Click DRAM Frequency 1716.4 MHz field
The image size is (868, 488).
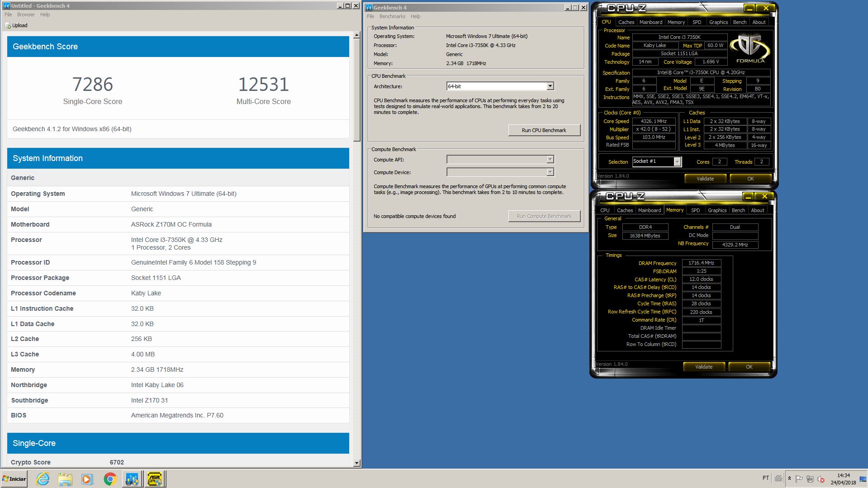point(701,263)
